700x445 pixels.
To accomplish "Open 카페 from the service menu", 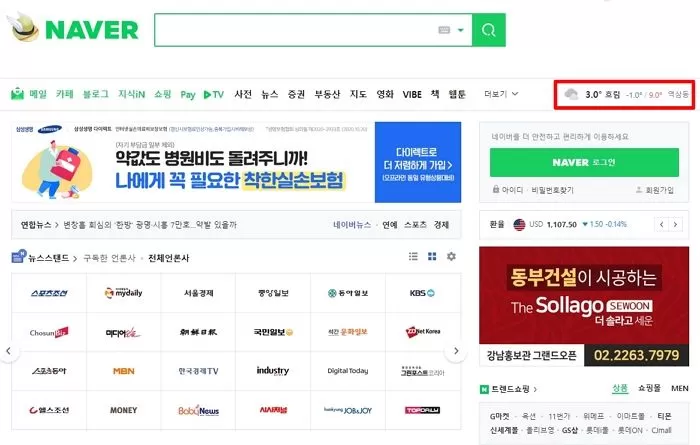I will pos(65,94).
